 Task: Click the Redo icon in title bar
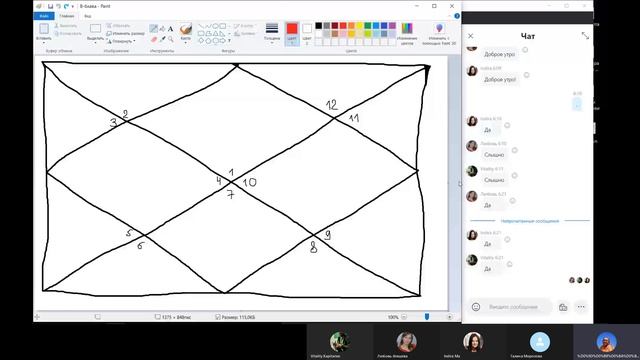point(66,6)
